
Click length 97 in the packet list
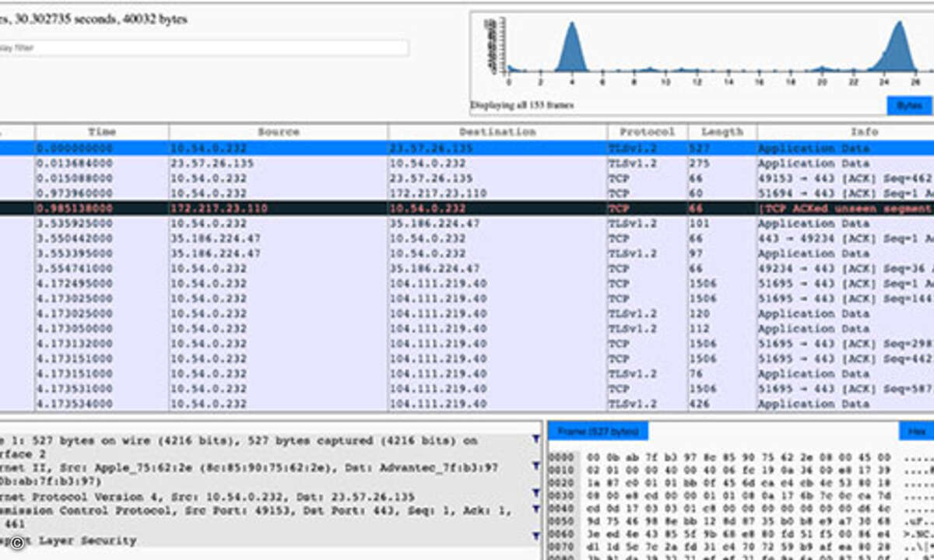pos(697,254)
